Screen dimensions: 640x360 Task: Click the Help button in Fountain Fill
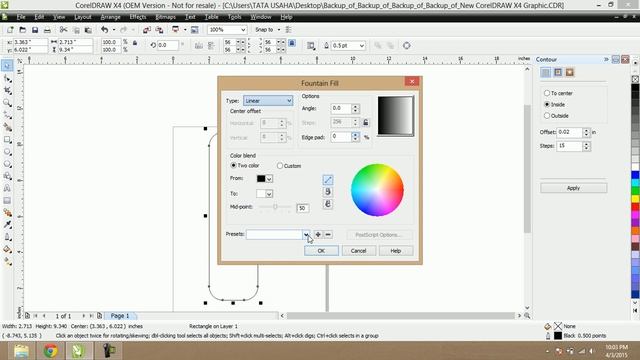396,251
